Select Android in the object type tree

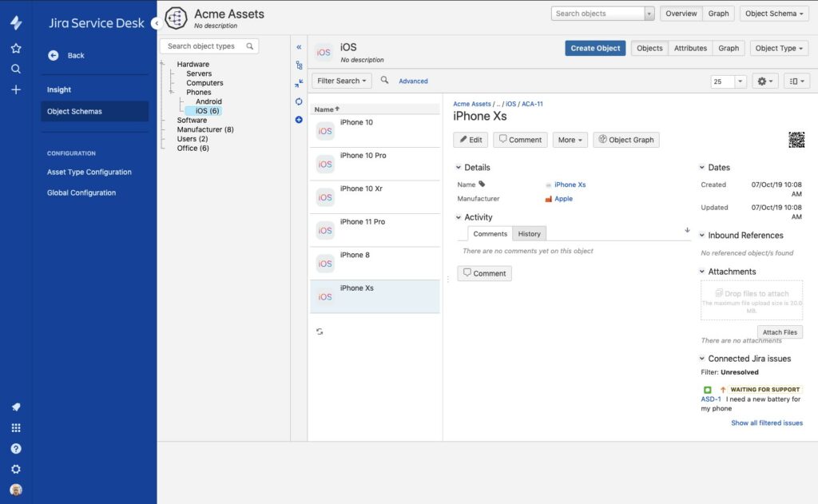click(208, 101)
